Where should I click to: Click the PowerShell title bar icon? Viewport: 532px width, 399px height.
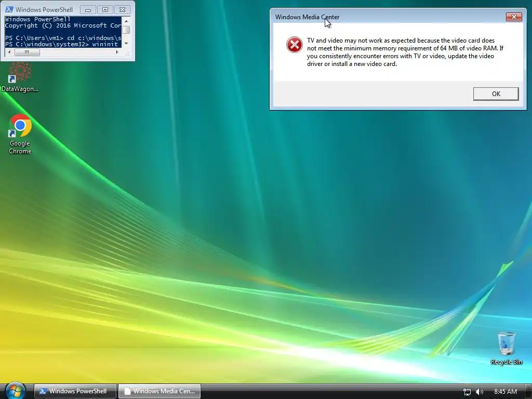point(9,9)
